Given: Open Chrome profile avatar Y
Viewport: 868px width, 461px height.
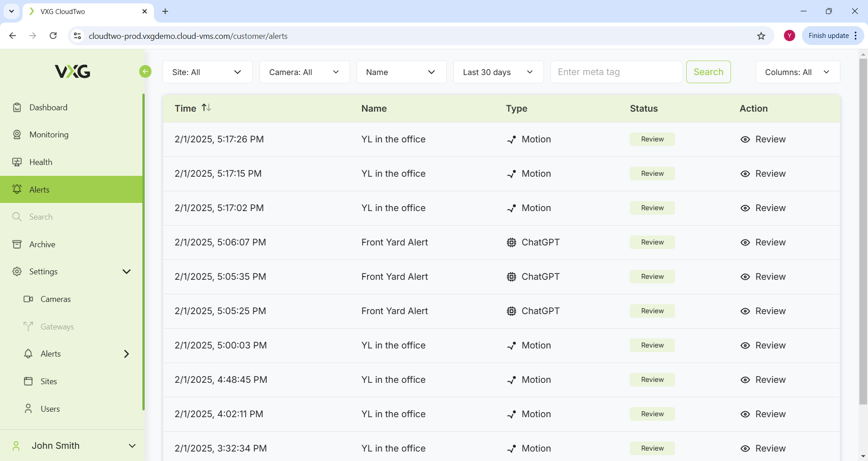Looking at the screenshot, I should [x=789, y=36].
